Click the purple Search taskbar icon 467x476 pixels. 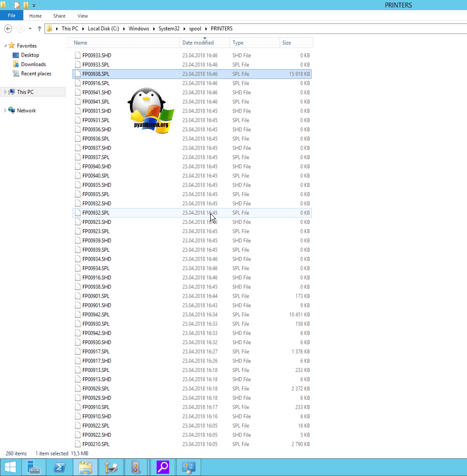(x=163, y=467)
